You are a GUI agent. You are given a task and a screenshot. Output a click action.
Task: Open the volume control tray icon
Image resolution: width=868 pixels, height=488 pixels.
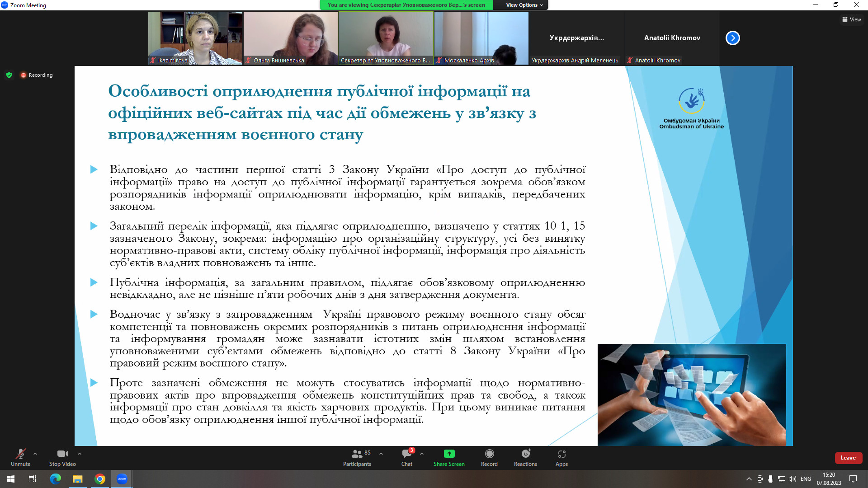click(x=792, y=479)
